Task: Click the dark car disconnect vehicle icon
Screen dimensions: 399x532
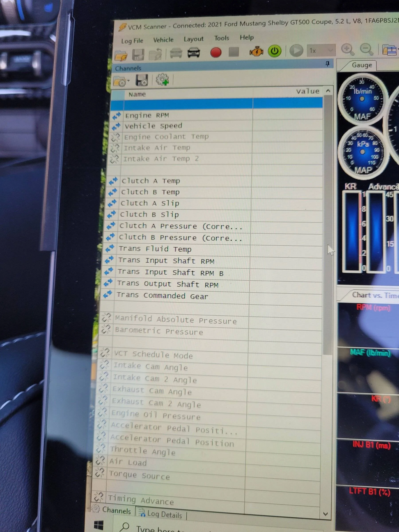Action: coord(194,53)
